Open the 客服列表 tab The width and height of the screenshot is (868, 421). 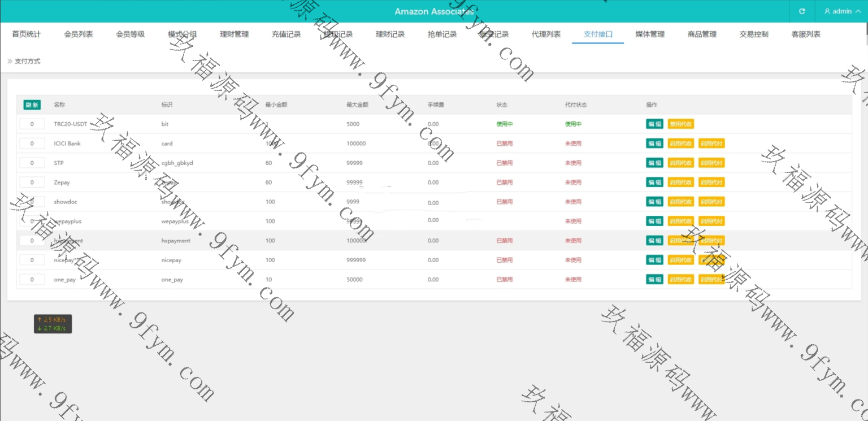pyautogui.click(x=806, y=34)
